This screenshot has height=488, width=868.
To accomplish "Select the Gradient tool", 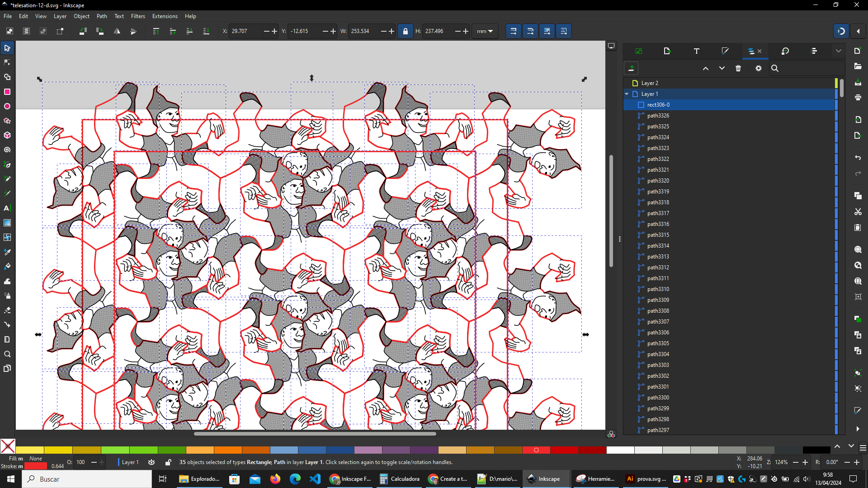I will [x=7, y=223].
